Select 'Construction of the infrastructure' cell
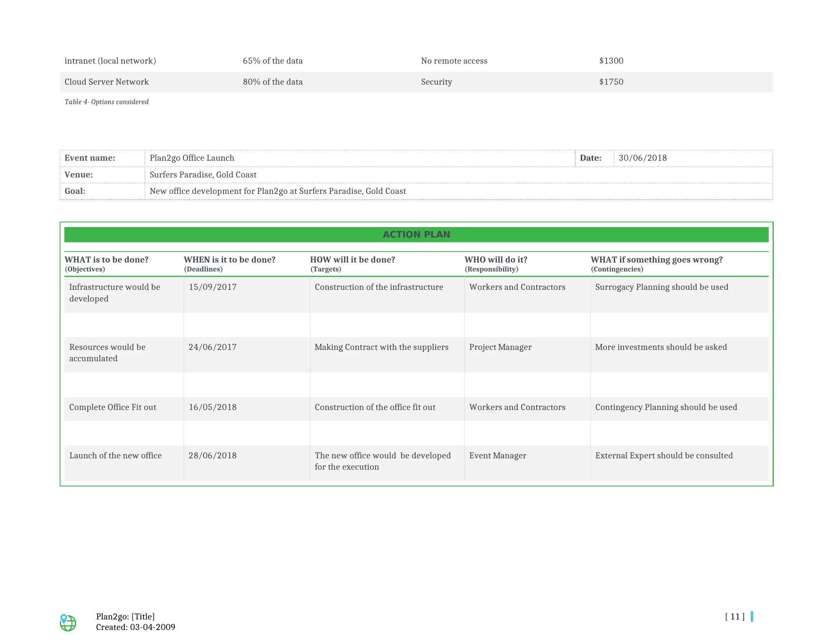819x644 pixels. point(379,287)
